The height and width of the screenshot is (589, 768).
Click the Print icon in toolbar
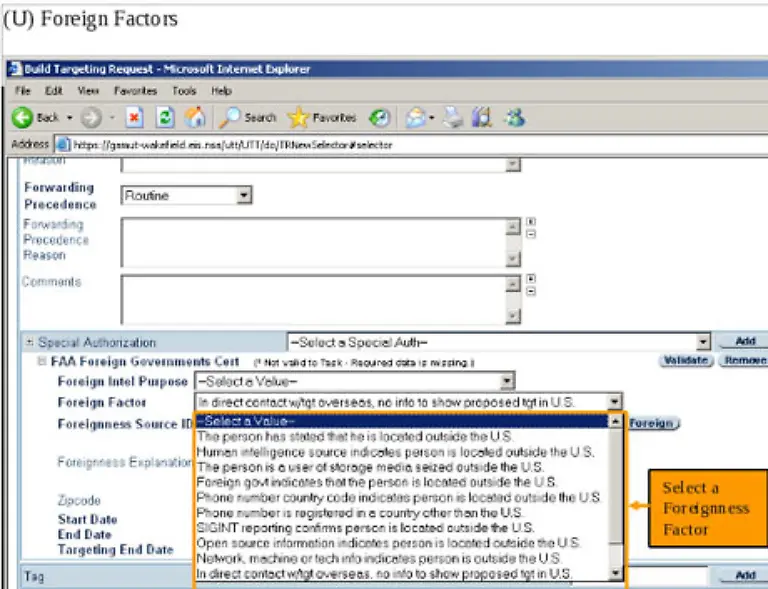point(453,117)
